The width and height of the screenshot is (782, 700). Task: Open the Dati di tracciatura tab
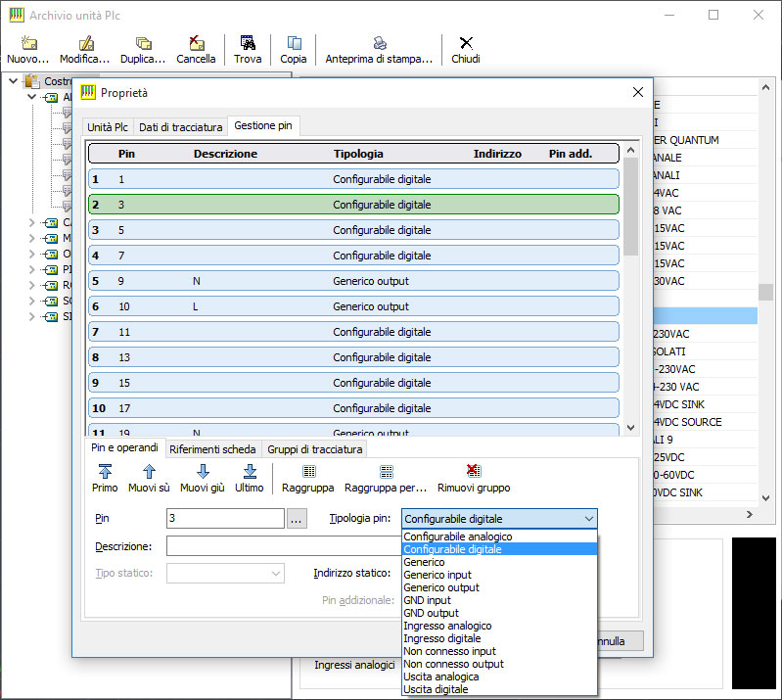(x=180, y=127)
